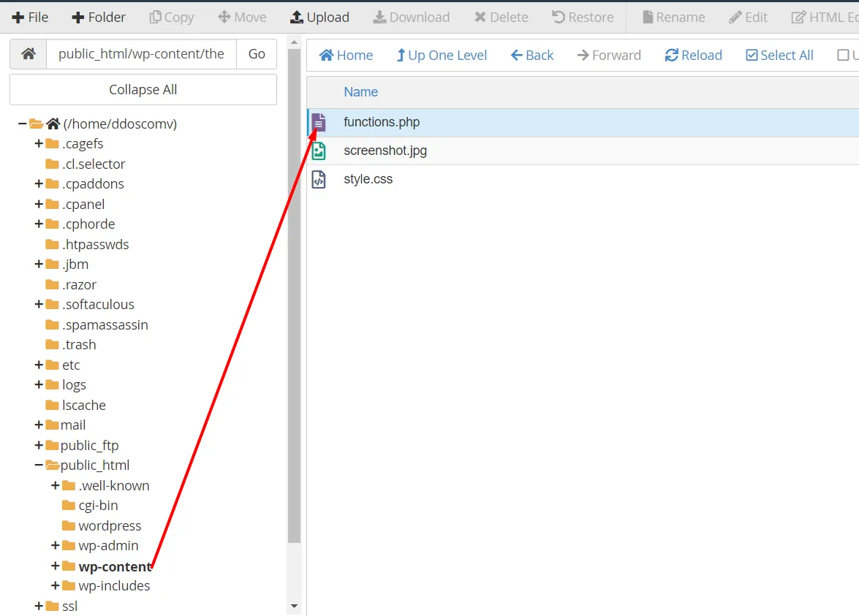Click the home icon beside path field
The height and width of the screenshot is (616, 859).
[29, 53]
